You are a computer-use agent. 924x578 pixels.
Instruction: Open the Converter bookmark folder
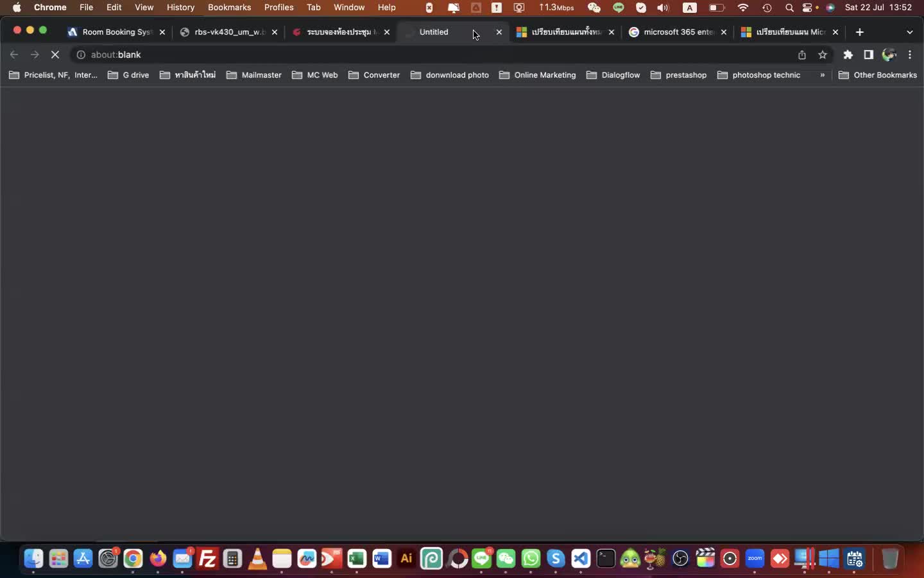click(374, 75)
